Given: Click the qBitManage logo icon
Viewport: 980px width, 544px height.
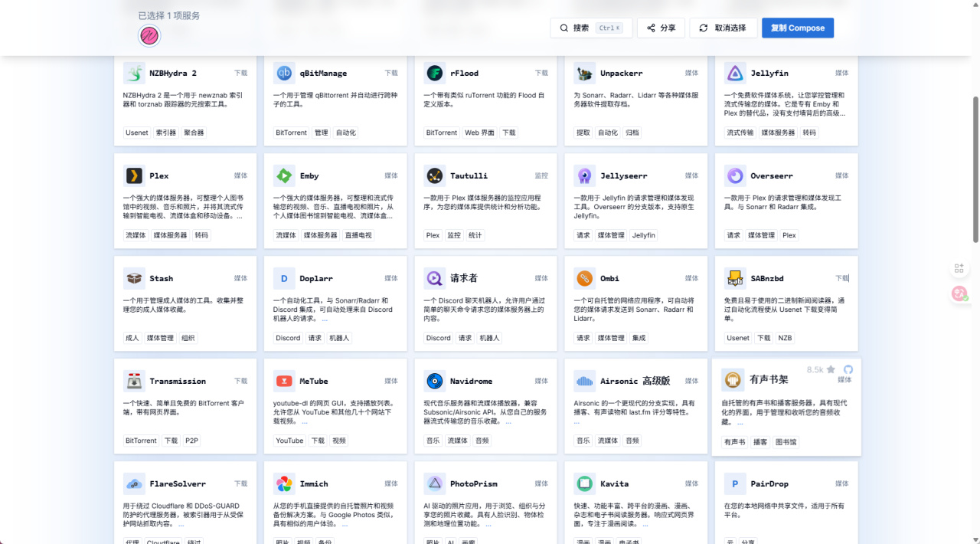Looking at the screenshot, I should pyautogui.click(x=284, y=73).
